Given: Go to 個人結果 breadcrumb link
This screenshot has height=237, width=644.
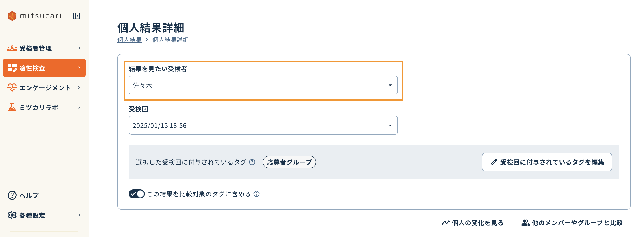Looking at the screenshot, I should click(130, 40).
